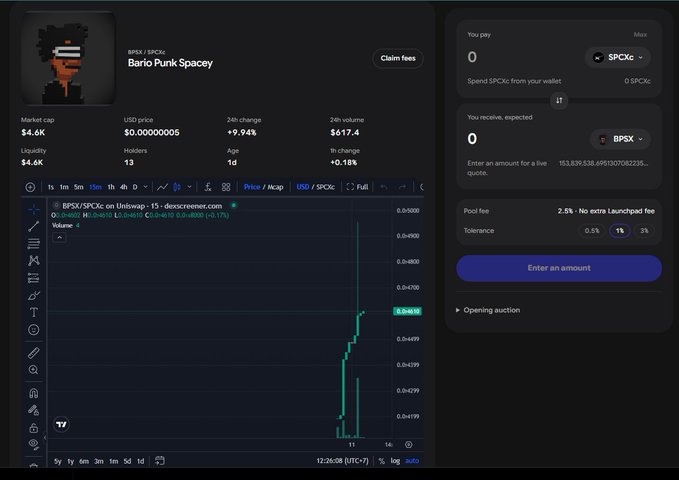Toggle log scale on the chart

point(395,461)
